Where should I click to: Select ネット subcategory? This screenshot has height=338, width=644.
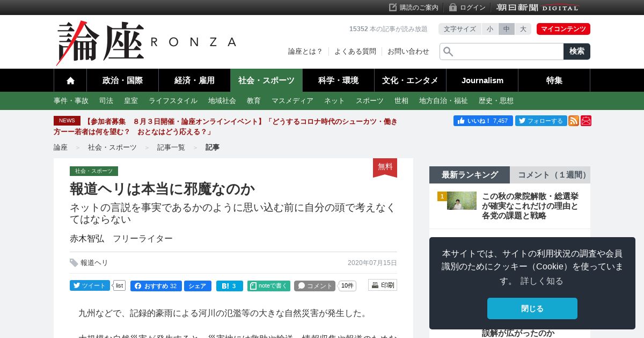click(x=334, y=101)
